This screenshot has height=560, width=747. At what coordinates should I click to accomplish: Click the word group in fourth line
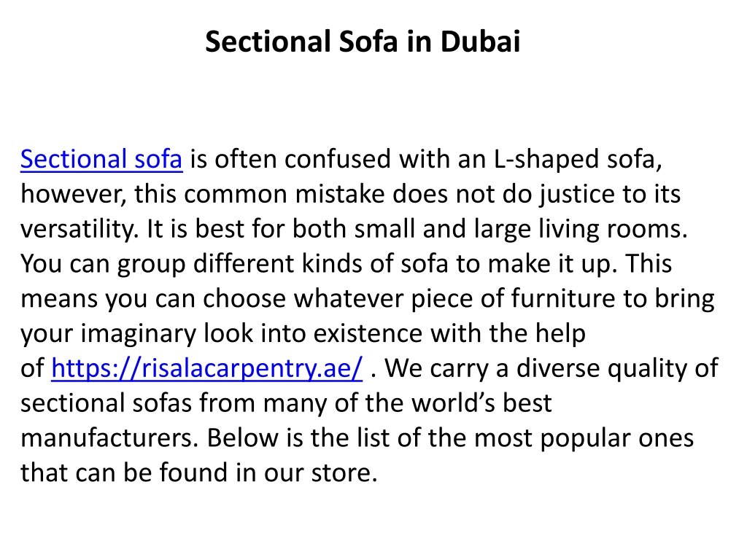pyautogui.click(x=152, y=265)
